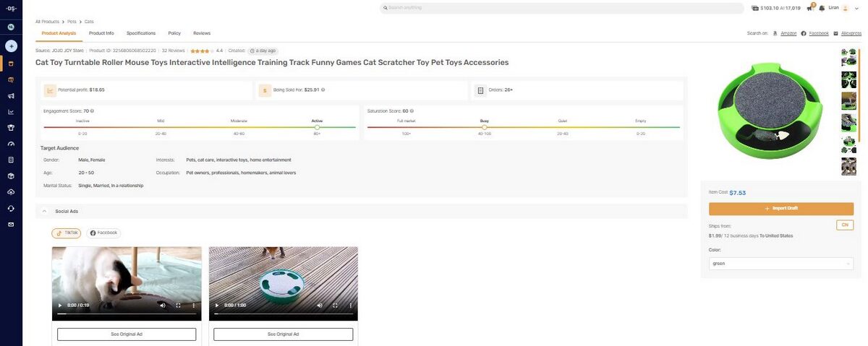Open the document list sidebar icon
Screen dimensions: 868x346
(x=11, y=160)
